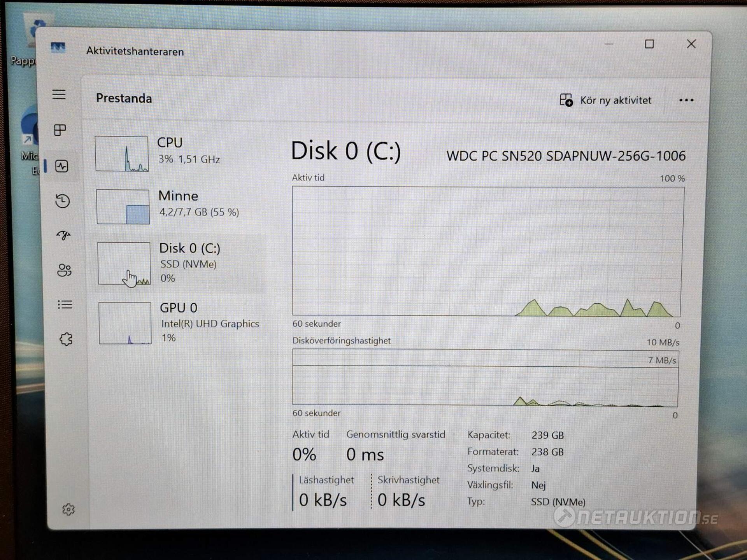Viewport: 747px width, 560px height.
Task: Open the hamburger navigation menu
Action: (59, 94)
